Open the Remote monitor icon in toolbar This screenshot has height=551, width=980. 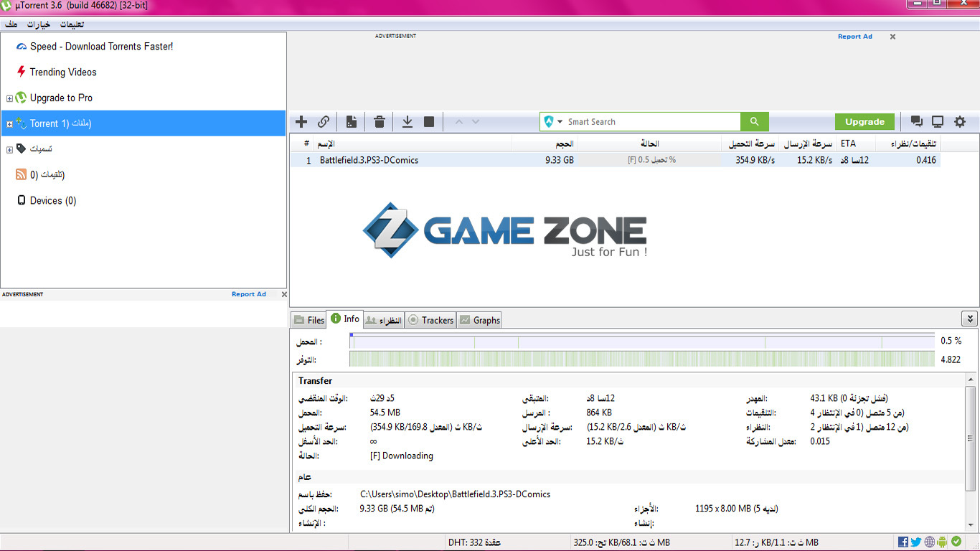tap(938, 122)
